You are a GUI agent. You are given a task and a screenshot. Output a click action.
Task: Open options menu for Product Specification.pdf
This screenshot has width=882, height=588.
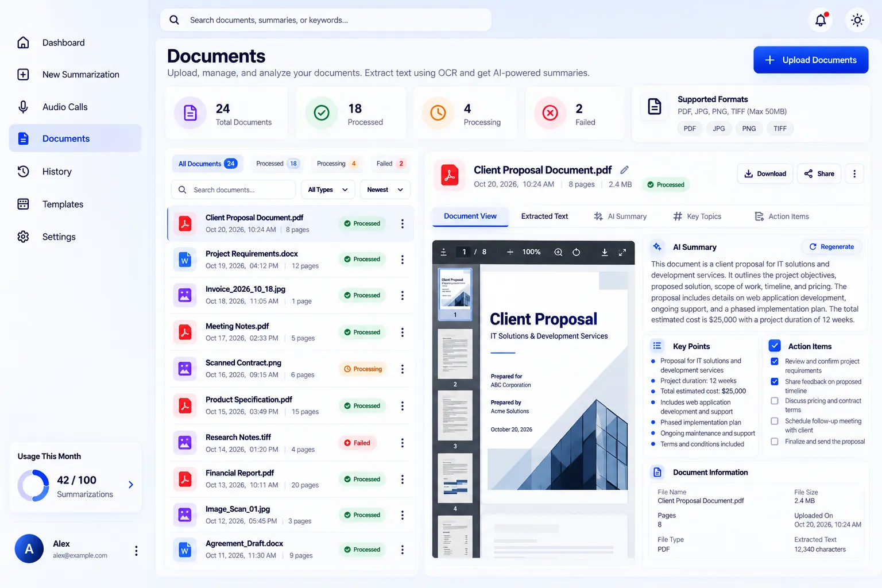click(x=403, y=406)
